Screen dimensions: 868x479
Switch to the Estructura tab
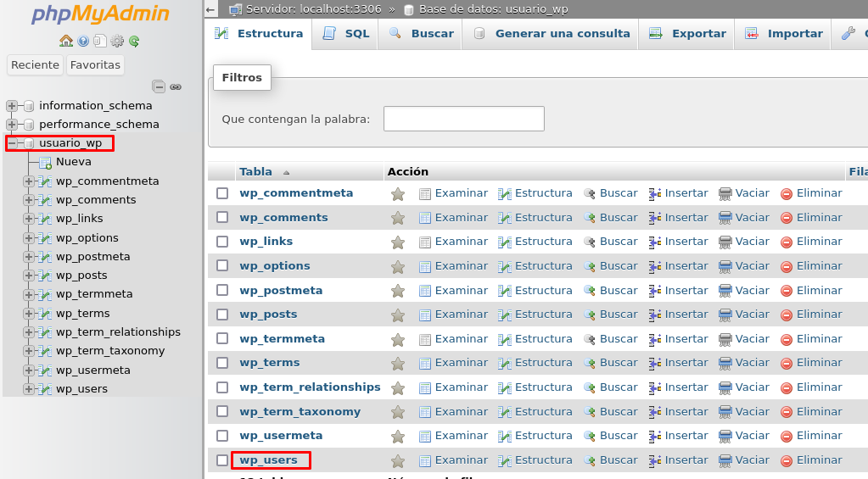point(259,34)
